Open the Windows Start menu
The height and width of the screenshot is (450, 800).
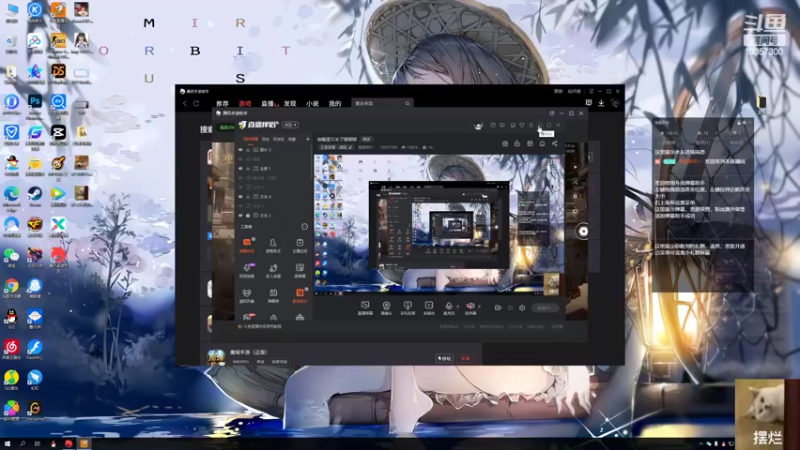pos(7,444)
